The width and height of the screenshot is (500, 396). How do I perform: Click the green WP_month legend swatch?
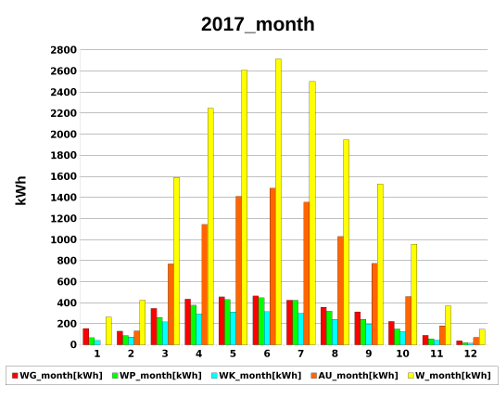115,376
